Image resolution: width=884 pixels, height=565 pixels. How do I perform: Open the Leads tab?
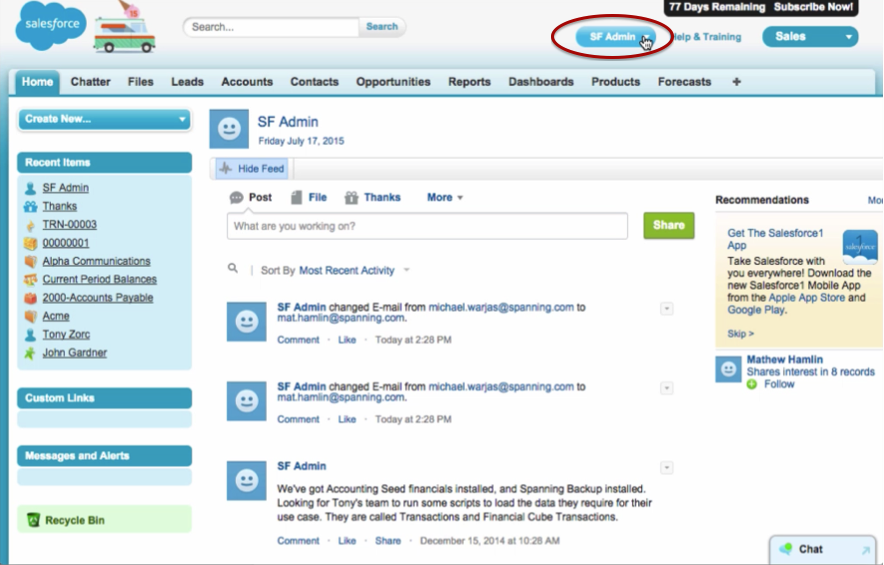(x=187, y=82)
